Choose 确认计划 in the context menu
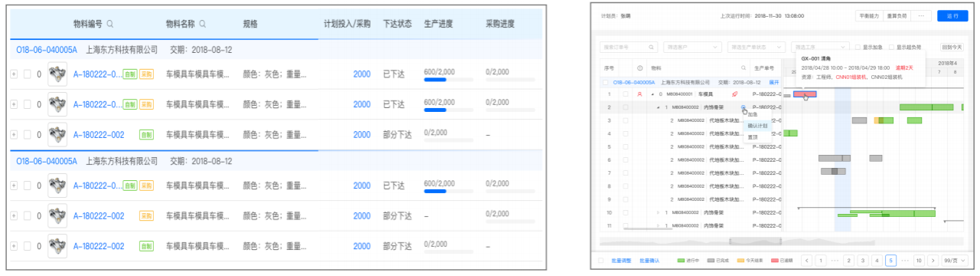The height and width of the screenshot is (276, 980). [756, 125]
